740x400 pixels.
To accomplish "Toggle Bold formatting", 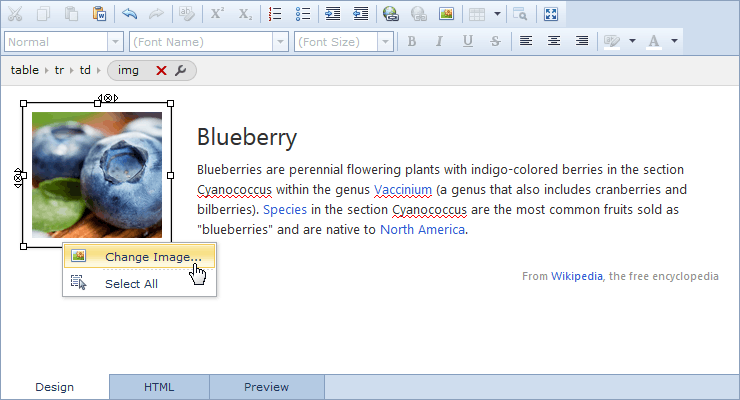I will point(411,41).
